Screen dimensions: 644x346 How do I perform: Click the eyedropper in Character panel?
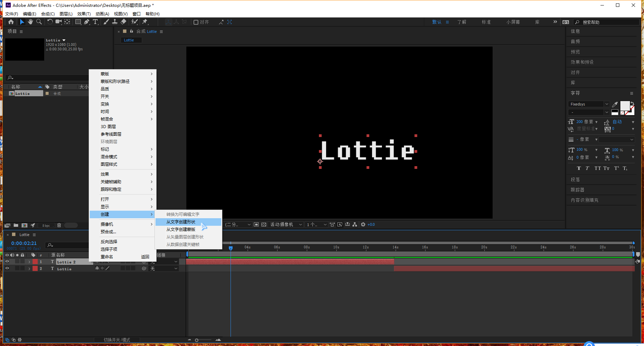615,104
